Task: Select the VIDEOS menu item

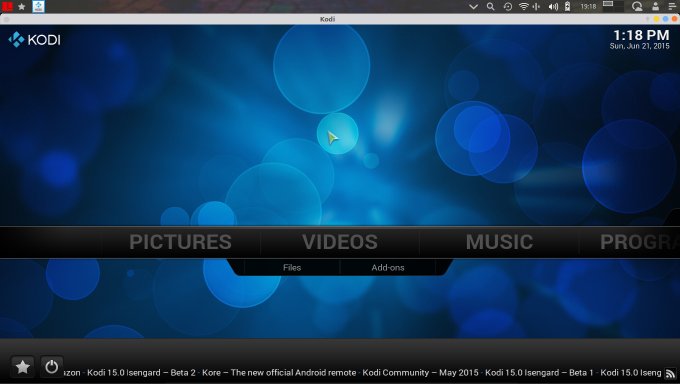Action: 340,242
